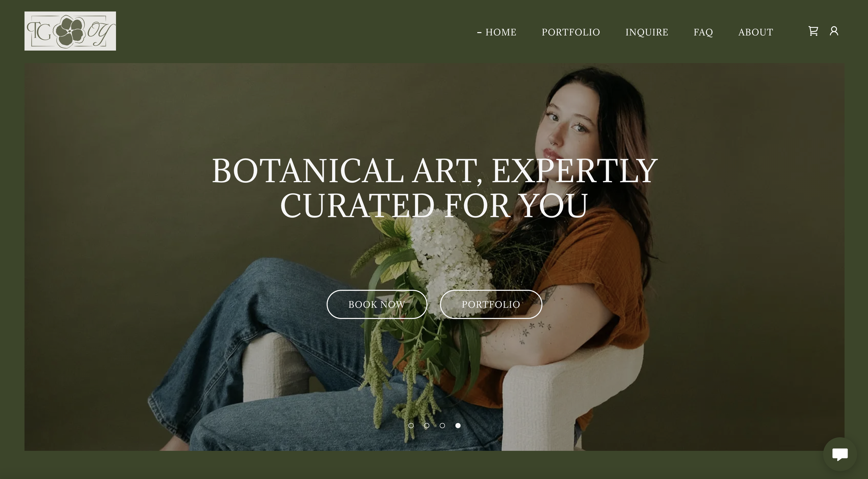Click the TG logo in header
Viewport: 868px width, 479px height.
pyautogui.click(x=70, y=31)
